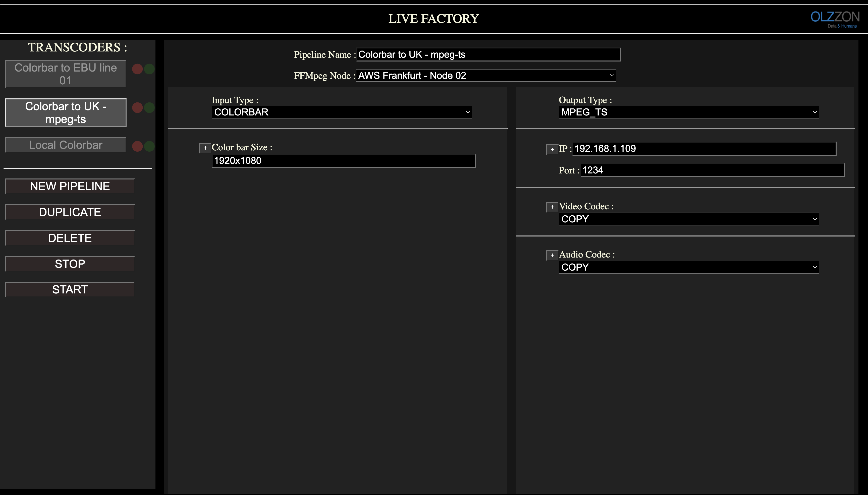Open the FFMpeg Node dropdown
Image resolution: width=868 pixels, height=495 pixels.
486,76
